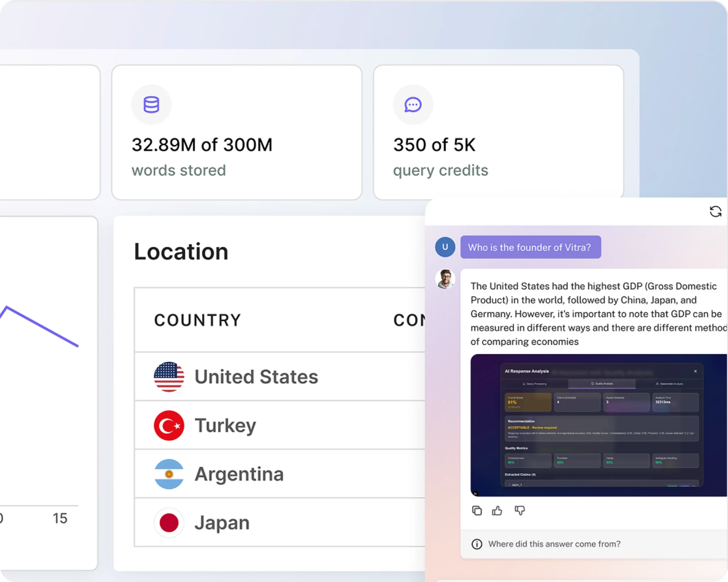Click the Turkey flag icon

tap(169, 425)
